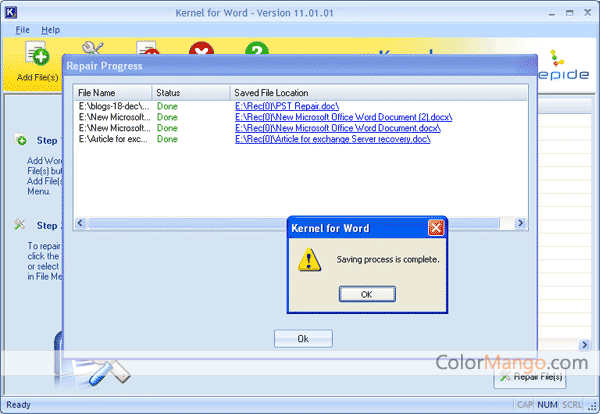Viewport: 600px width, 414px height.
Task: Open Article for exchange Server recovery.doc link
Action: click(333, 139)
